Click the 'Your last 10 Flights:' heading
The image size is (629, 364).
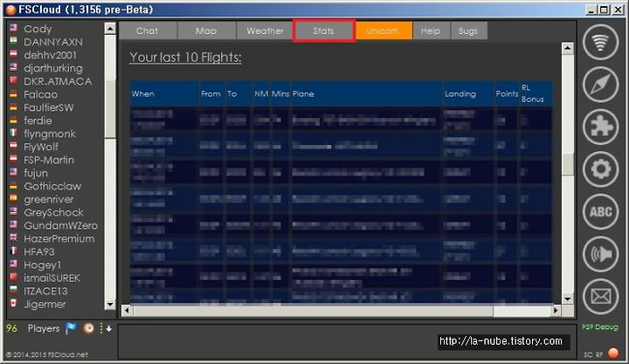pyautogui.click(x=185, y=58)
